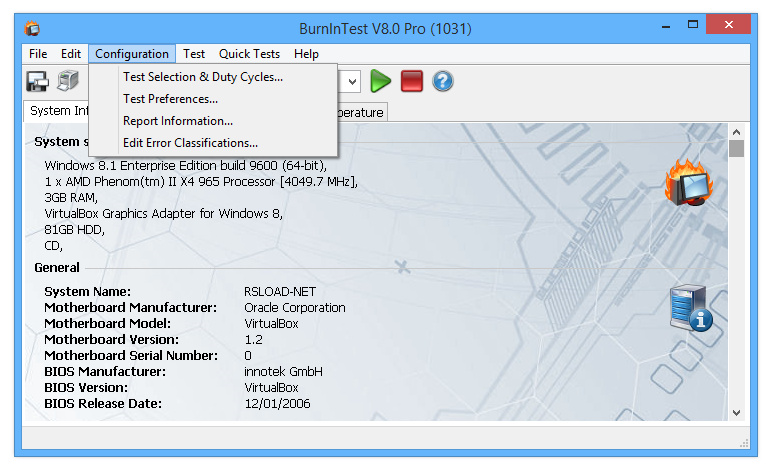Click the 81GB HDD line
This screenshot has width=774, height=473.
pyautogui.click(x=75, y=230)
